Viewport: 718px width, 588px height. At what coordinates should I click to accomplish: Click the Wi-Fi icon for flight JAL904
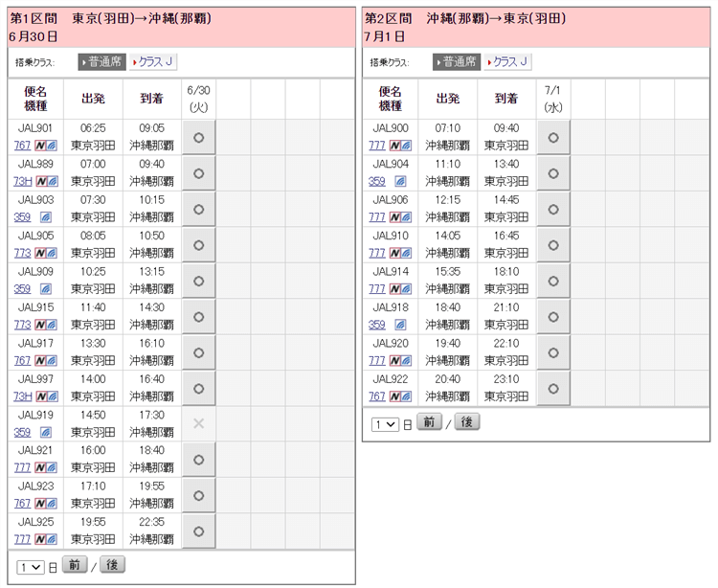(x=400, y=181)
